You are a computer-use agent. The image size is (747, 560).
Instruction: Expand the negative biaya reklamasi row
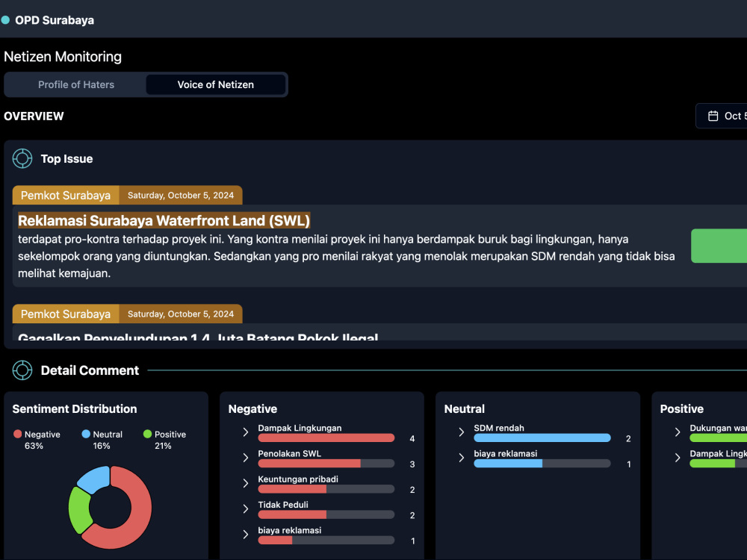coord(245,535)
